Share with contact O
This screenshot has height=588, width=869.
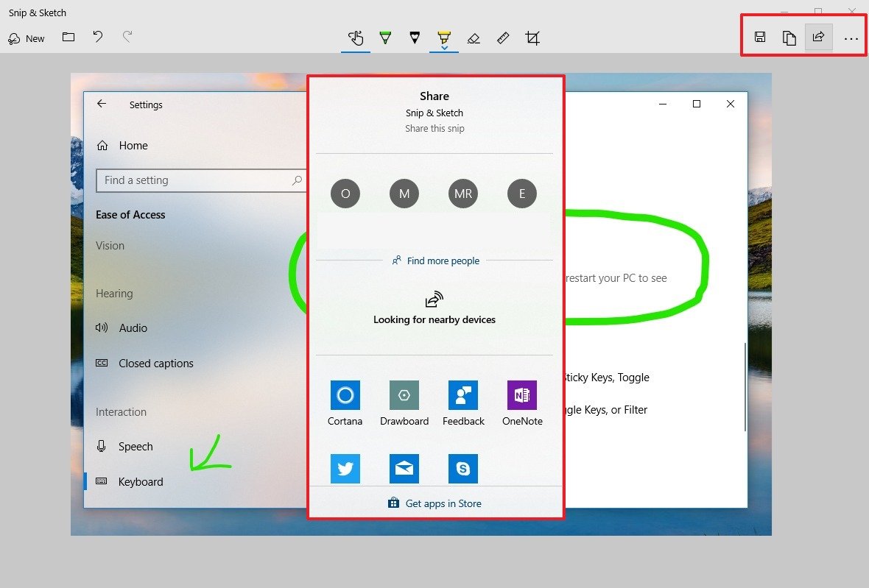345,194
